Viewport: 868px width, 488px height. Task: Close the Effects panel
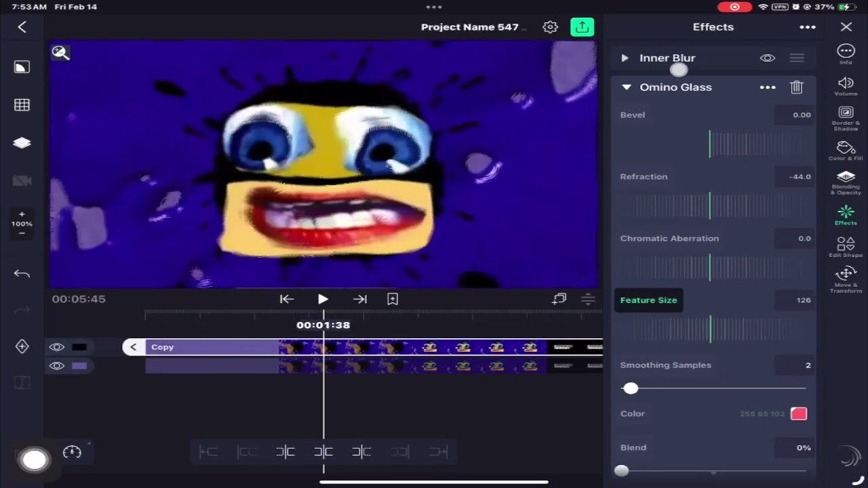pyautogui.click(x=846, y=27)
